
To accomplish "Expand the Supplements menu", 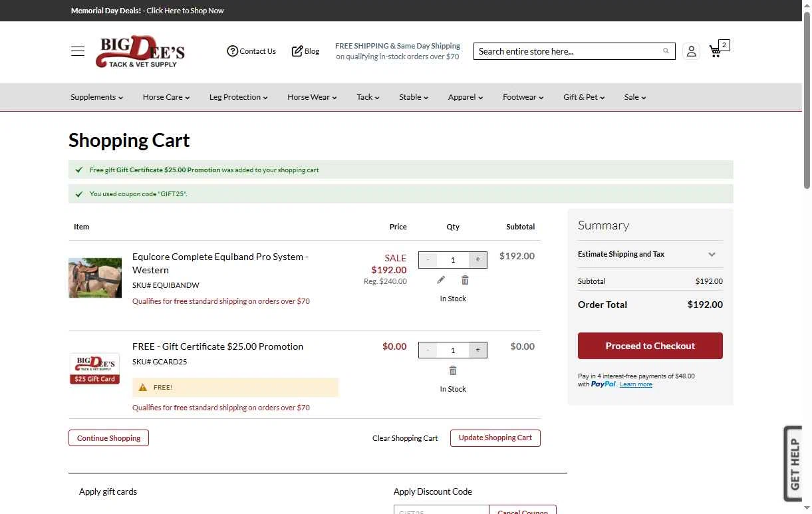I will point(97,97).
